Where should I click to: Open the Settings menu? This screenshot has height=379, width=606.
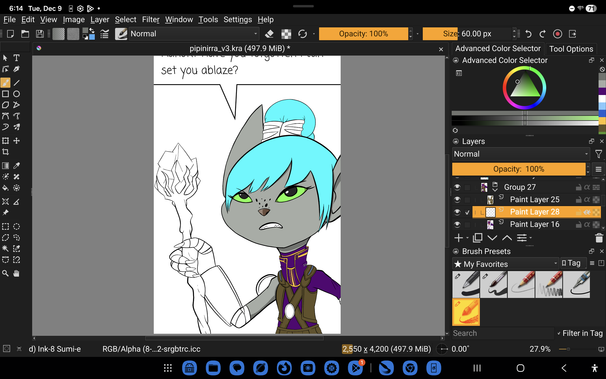point(238,20)
